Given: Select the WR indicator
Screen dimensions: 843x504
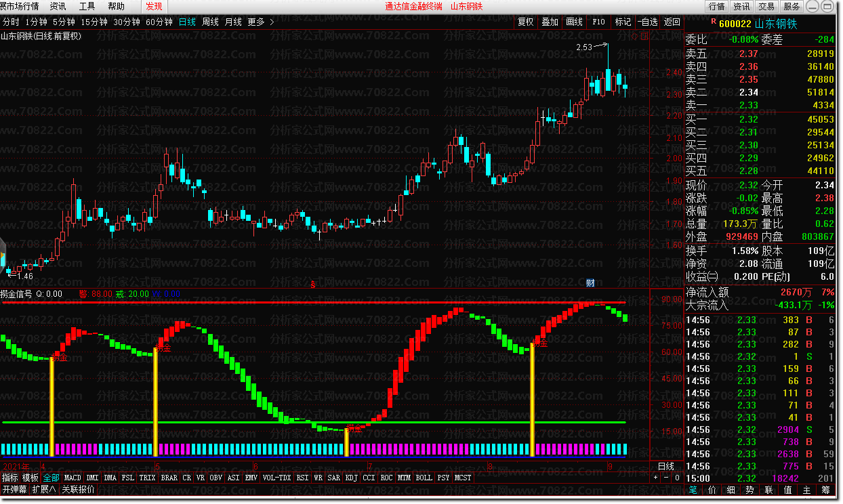Looking at the screenshot, I should (318, 478).
